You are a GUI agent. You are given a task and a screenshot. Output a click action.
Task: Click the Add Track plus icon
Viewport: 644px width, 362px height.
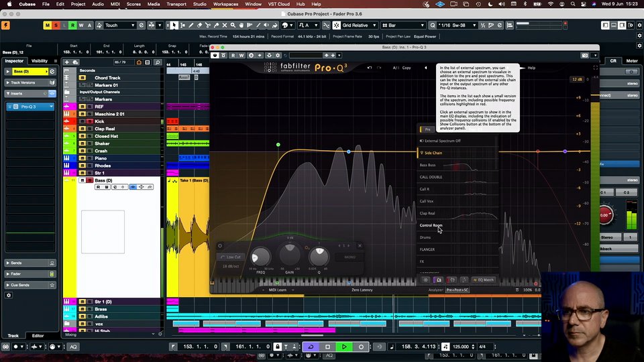pos(66,62)
